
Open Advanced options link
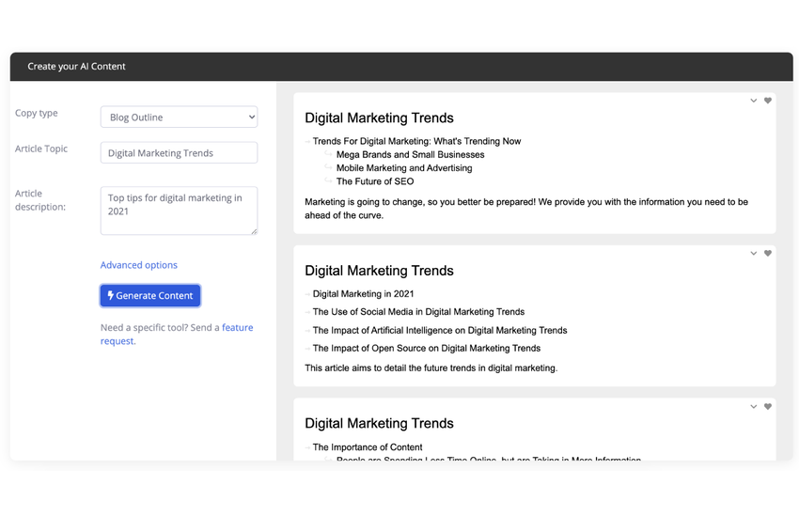(138, 265)
